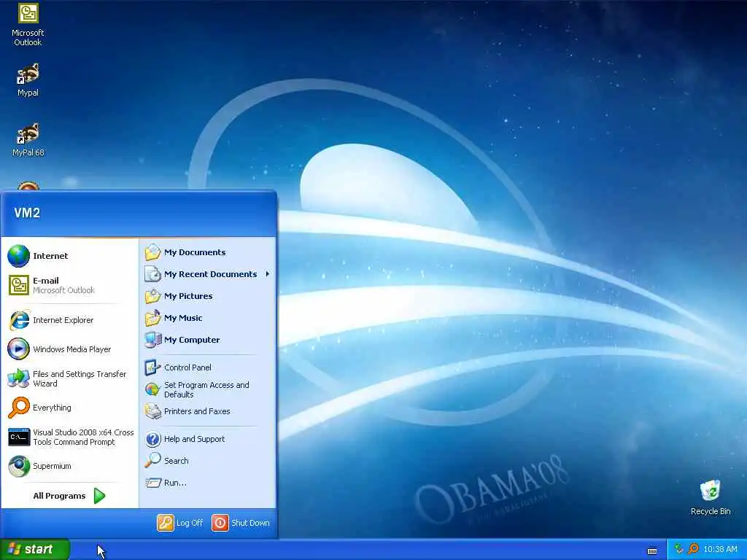Screen dimensions: 747x560
Task: Click the Start button on the taskbar
Action: click(35, 549)
